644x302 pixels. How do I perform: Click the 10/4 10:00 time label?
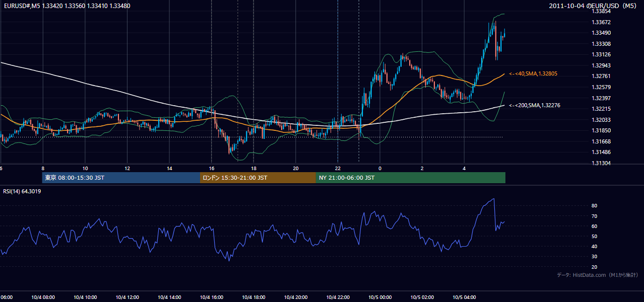coord(85,297)
